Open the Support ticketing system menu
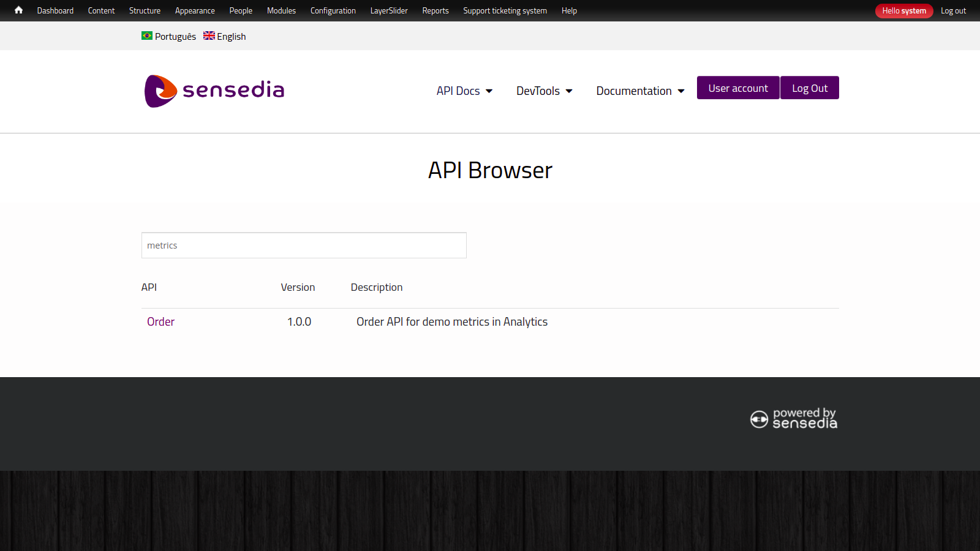This screenshot has height=551, width=980. point(505,10)
